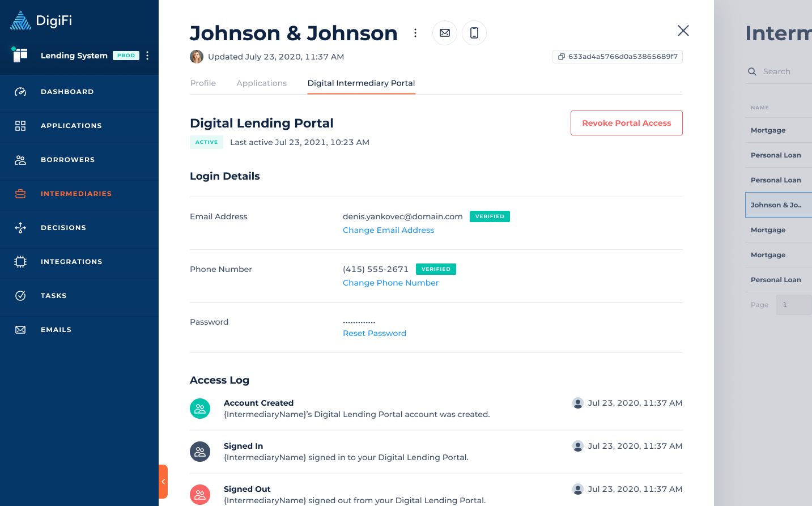812x506 pixels.
Task: Click the Signed In log title
Action: pyautogui.click(x=243, y=446)
